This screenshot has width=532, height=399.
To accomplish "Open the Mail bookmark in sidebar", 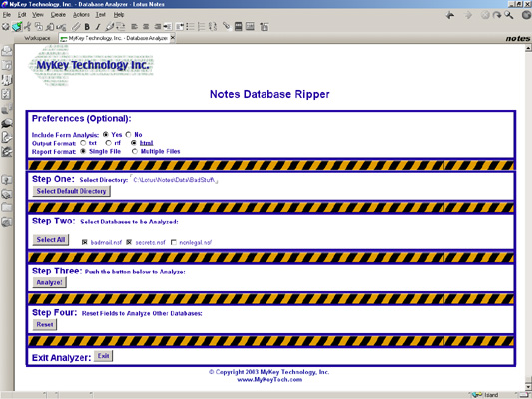I will [7, 51].
